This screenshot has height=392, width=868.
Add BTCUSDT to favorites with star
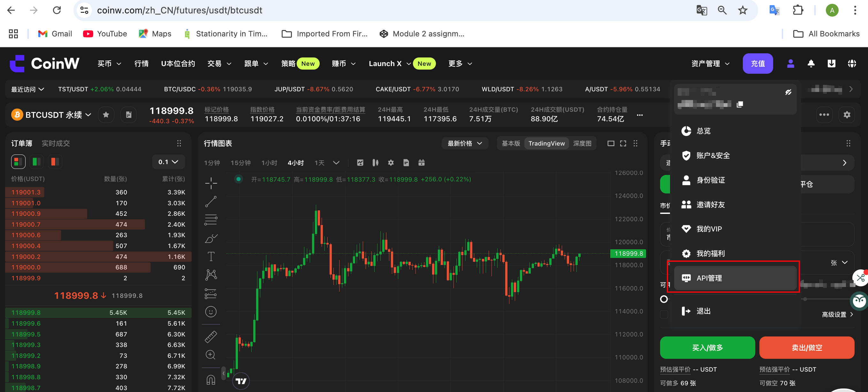(106, 115)
